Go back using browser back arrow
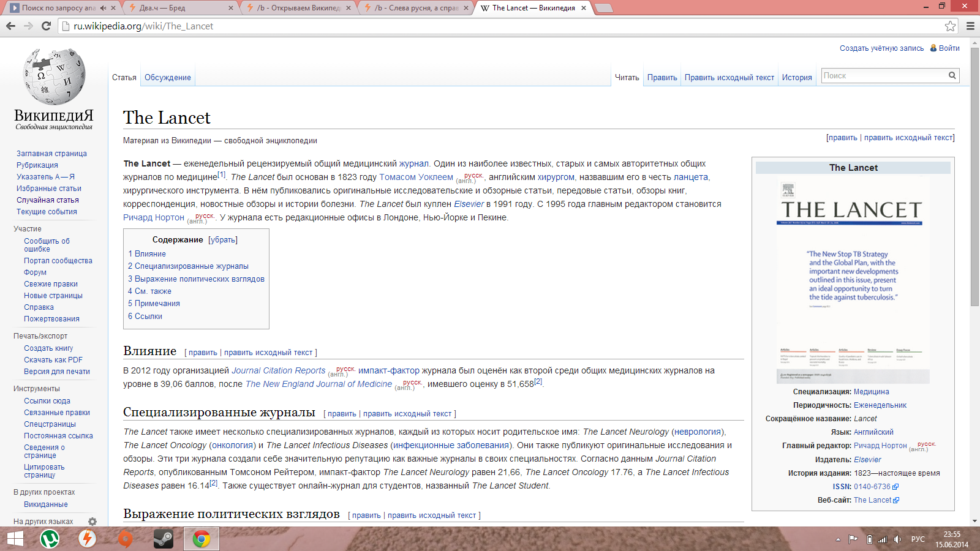The width and height of the screenshot is (980, 551). click(x=10, y=26)
